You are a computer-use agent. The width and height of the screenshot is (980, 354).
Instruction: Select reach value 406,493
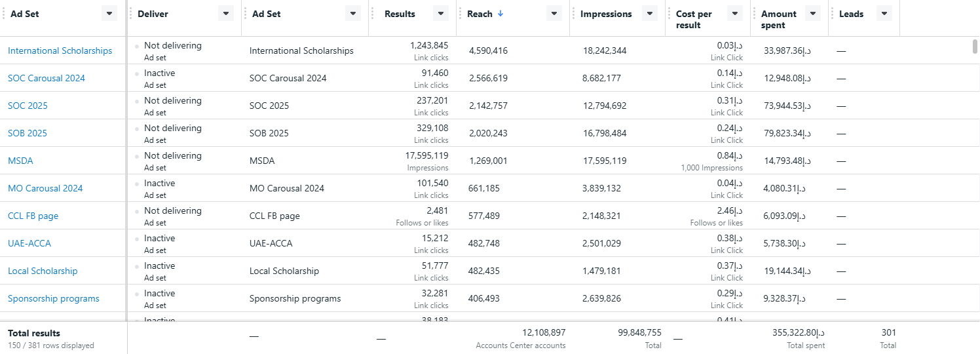[x=484, y=298]
